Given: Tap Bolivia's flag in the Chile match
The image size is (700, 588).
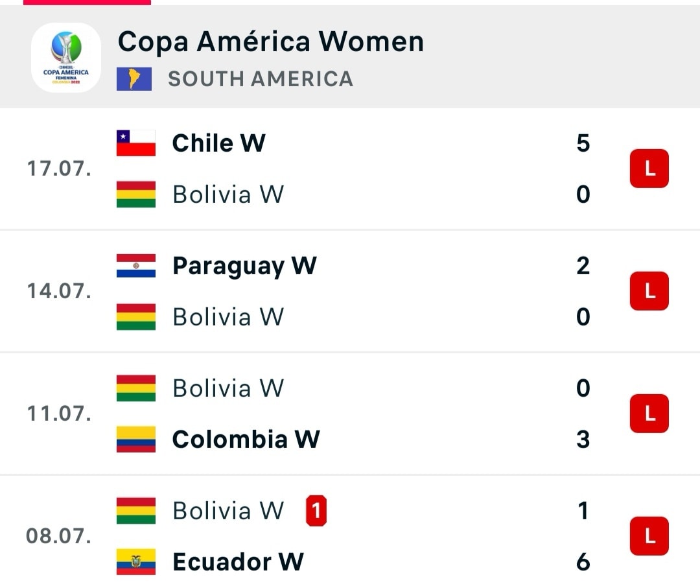Looking at the screenshot, I should point(136,194).
